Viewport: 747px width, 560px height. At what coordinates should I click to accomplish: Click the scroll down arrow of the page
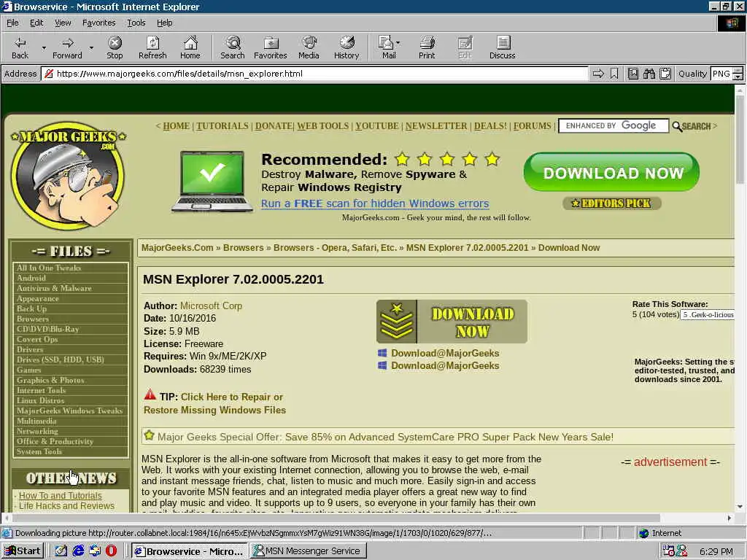(x=740, y=507)
